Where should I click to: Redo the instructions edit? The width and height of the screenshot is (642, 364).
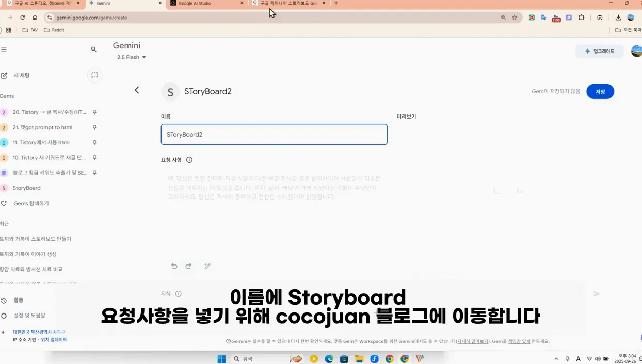click(x=188, y=266)
